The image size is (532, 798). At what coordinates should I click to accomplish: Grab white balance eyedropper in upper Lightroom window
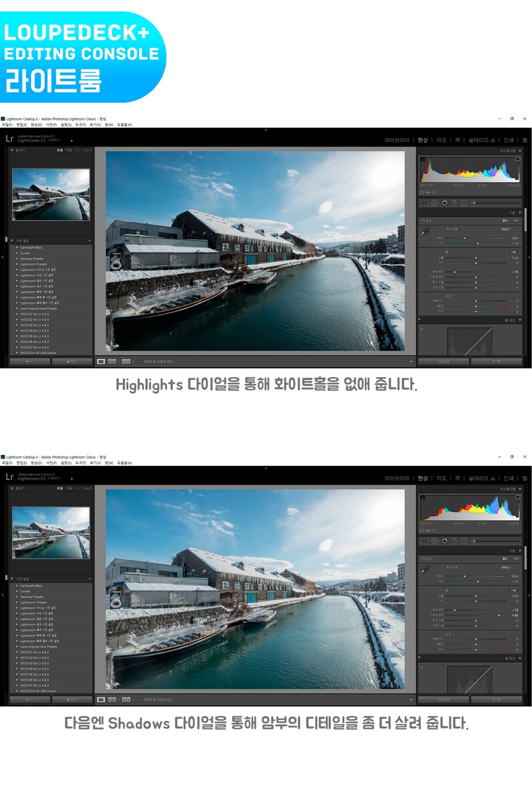(425, 231)
